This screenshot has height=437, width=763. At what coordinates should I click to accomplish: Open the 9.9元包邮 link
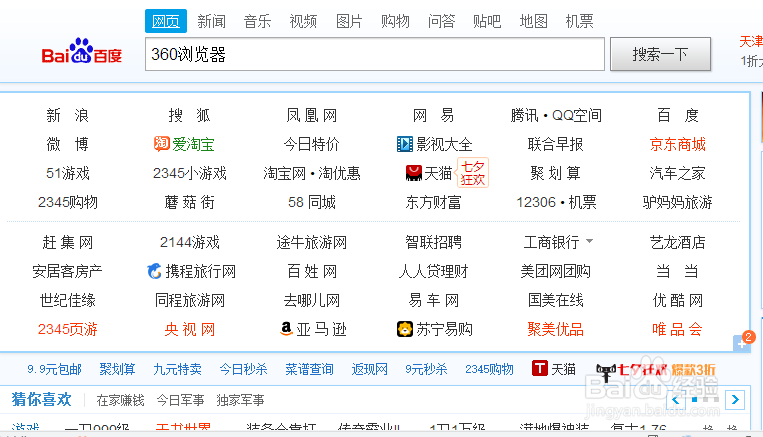tap(54, 369)
